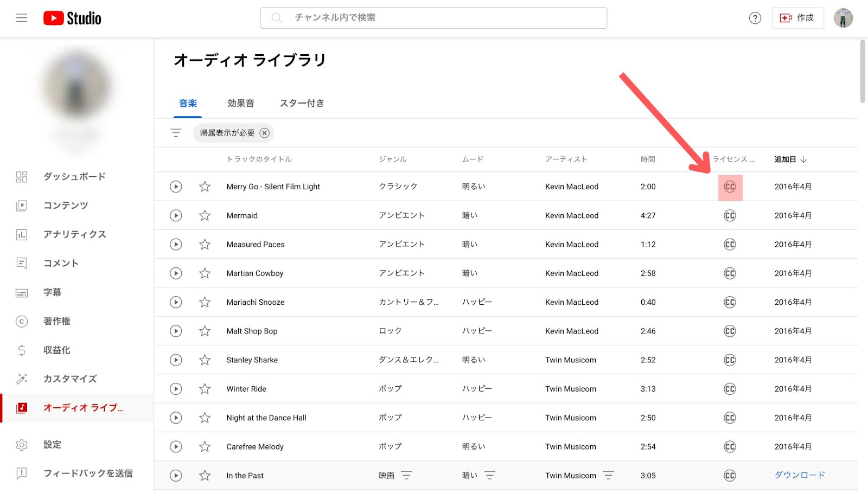Click the page vertical scrollbar
This screenshot has height=493, width=868.
pos(863,71)
